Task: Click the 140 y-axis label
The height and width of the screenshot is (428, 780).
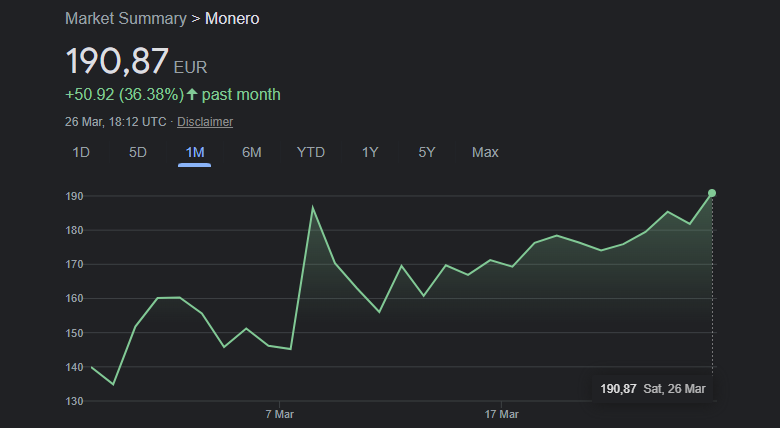Action: 74,367
